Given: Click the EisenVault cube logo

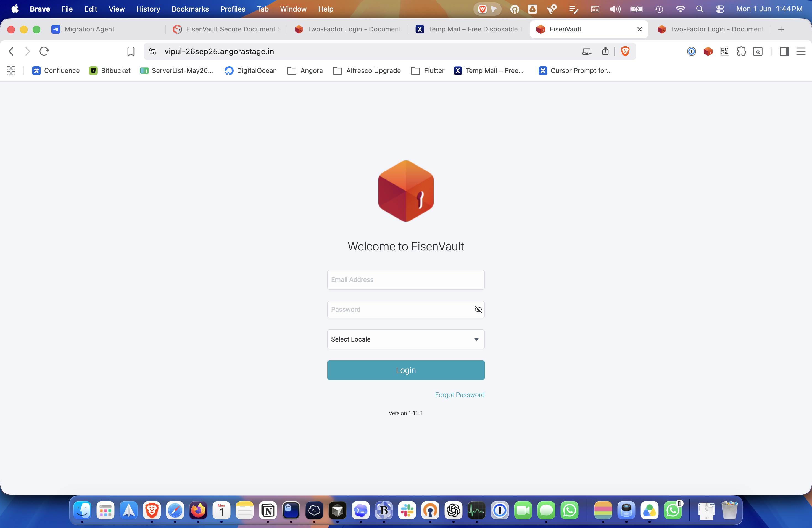Looking at the screenshot, I should [x=406, y=191].
